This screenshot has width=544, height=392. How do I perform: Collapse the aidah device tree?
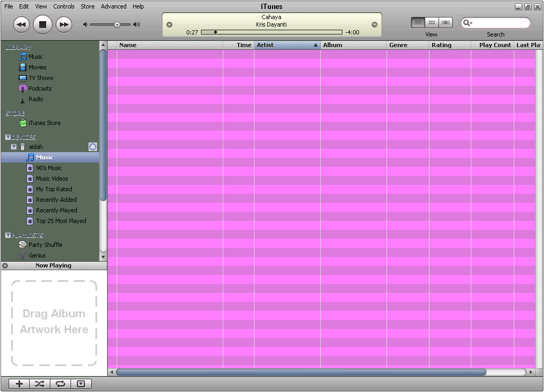pyautogui.click(x=14, y=147)
